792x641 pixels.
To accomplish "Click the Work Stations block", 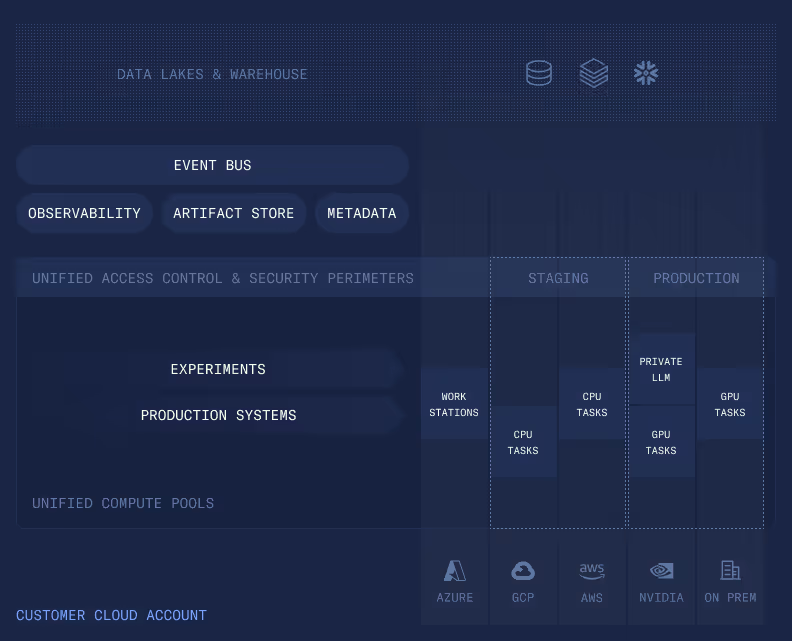I will [454, 404].
